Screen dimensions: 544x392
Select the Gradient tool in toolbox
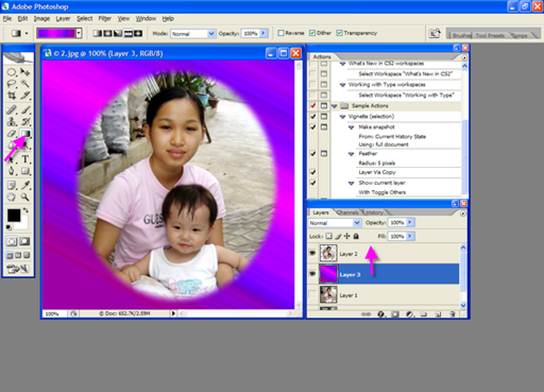(25, 134)
